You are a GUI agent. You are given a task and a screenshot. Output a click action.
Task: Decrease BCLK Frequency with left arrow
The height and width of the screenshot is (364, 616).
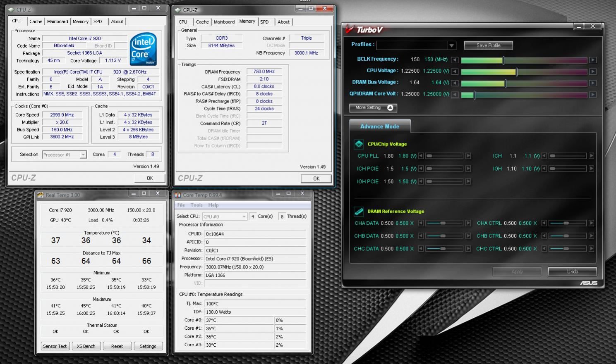click(455, 60)
